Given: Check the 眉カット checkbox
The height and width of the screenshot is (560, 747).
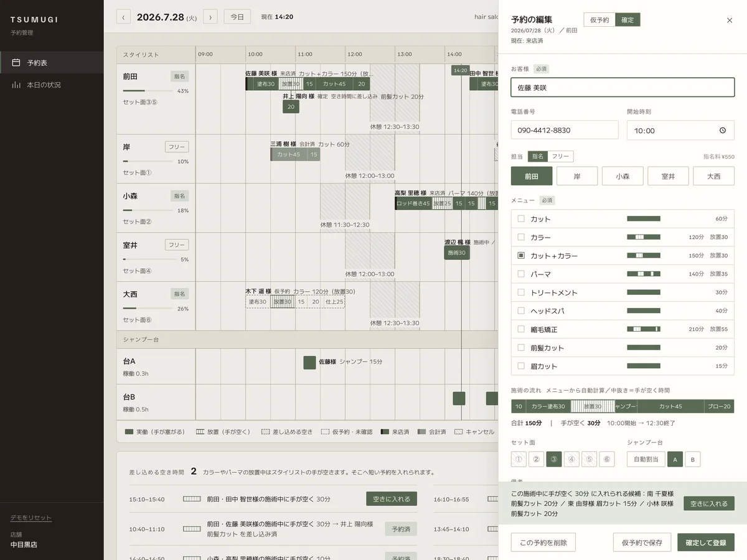Looking at the screenshot, I should click(x=521, y=366).
